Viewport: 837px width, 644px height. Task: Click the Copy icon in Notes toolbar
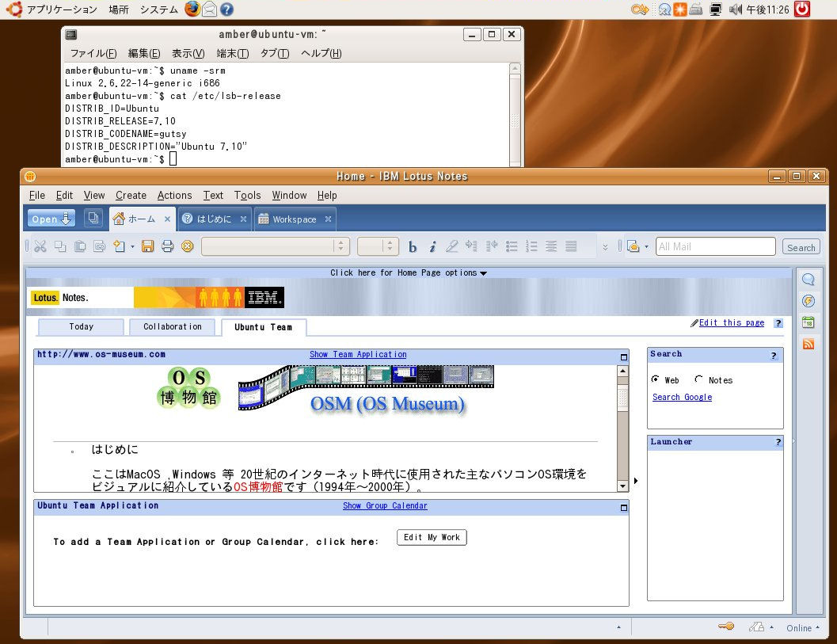tap(60, 246)
